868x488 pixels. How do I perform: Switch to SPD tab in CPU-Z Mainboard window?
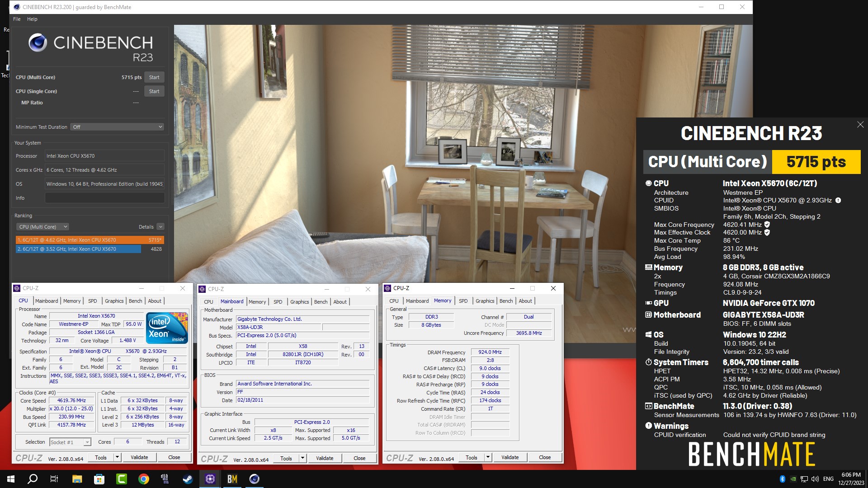click(278, 302)
